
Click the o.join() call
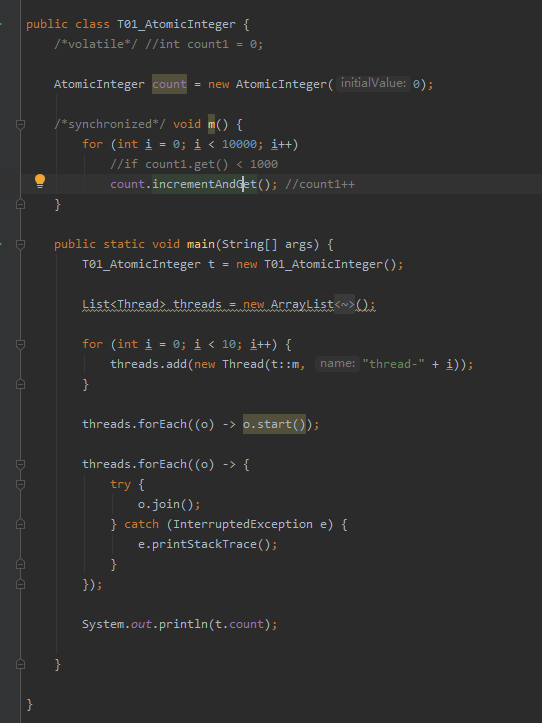point(166,504)
